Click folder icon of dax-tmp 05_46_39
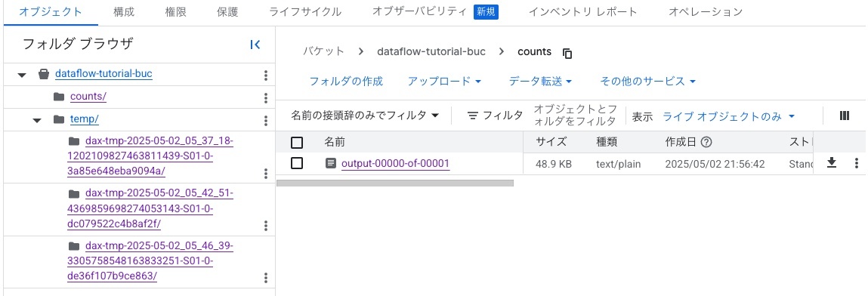This screenshot has height=296, width=868. (74, 245)
